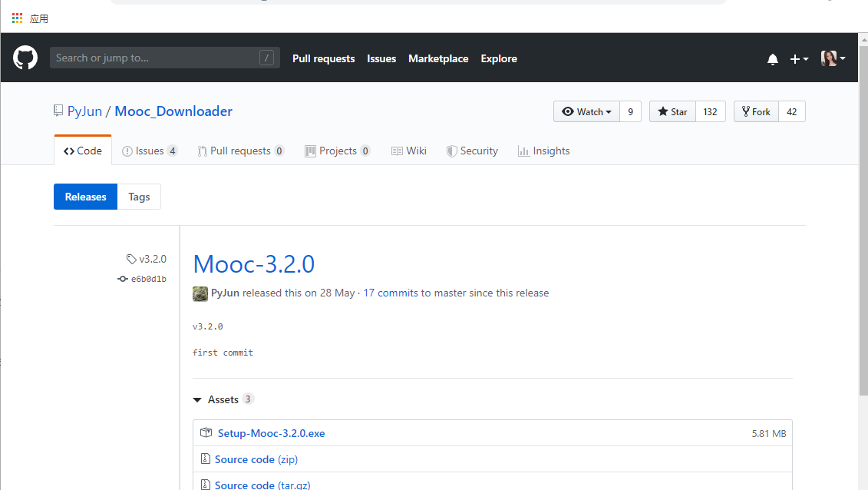Switch to the Wiki tab
Image resolution: width=868 pixels, height=490 pixels.
point(408,151)
